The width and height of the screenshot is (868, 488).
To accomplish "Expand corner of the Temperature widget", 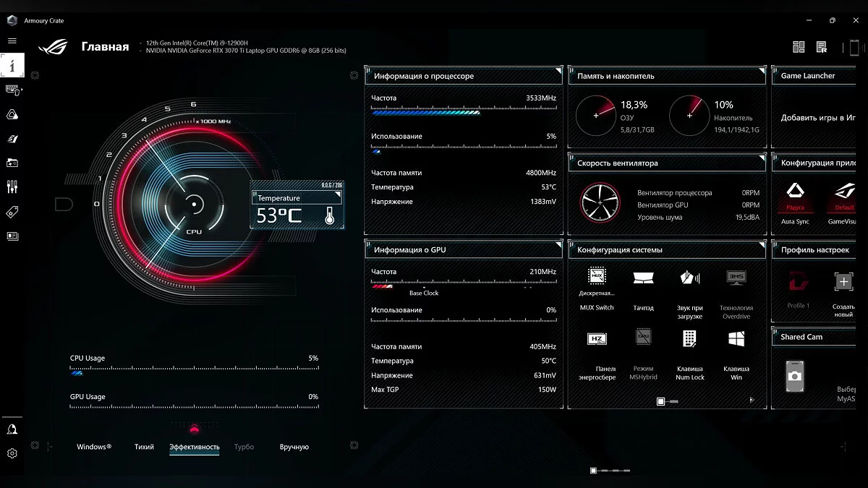I will (x=338, y=194).
